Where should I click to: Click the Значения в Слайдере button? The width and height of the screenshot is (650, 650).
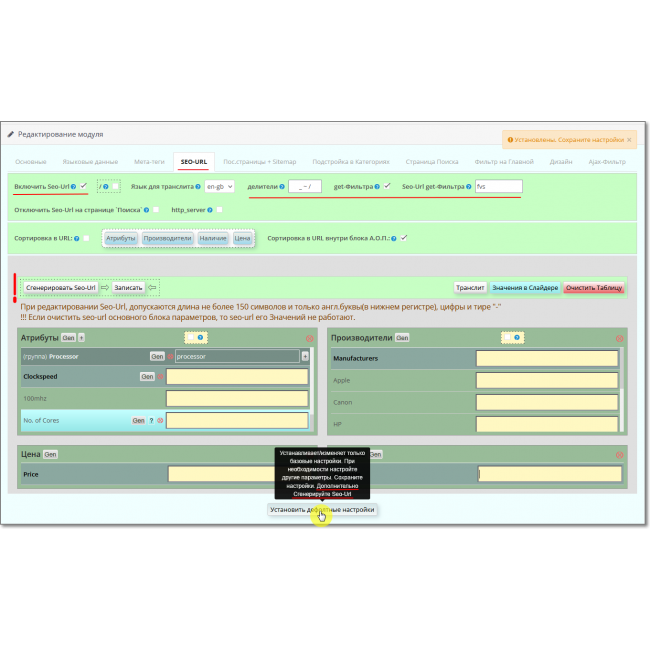(x=525, y=288)
